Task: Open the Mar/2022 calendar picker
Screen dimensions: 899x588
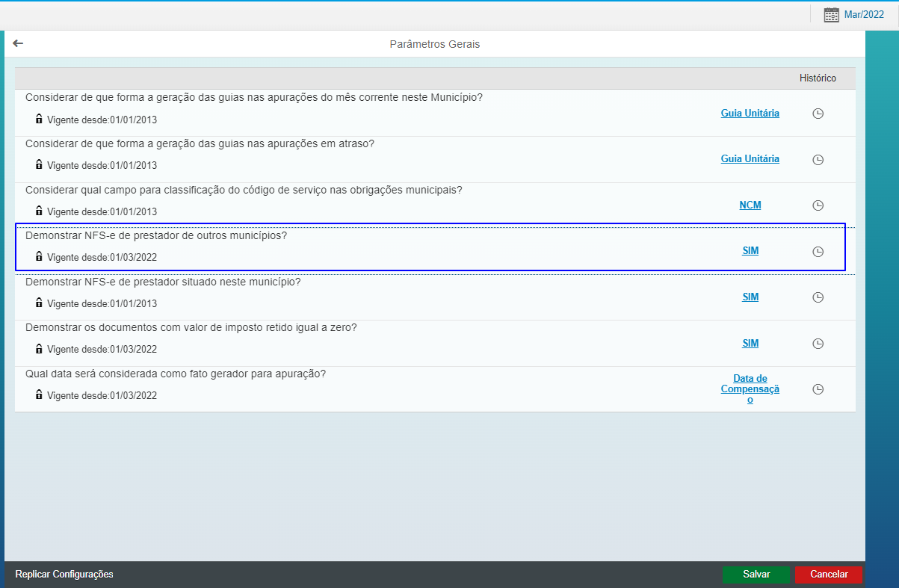Action: 853,15
